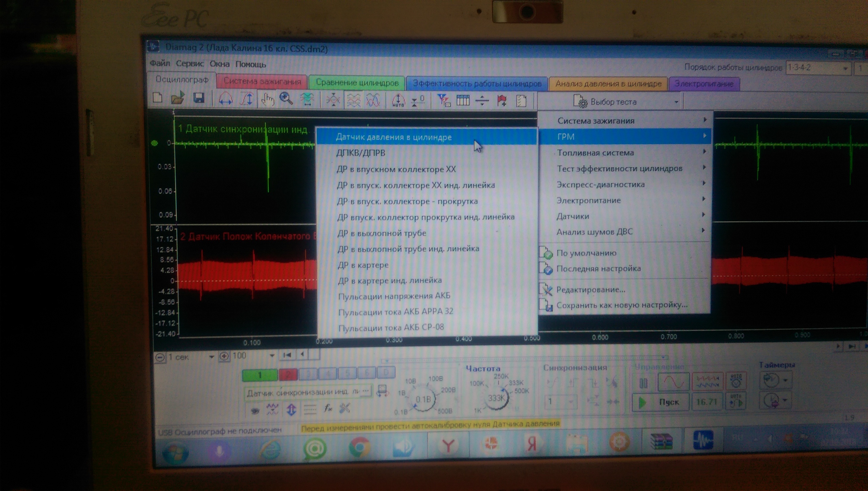Adjust the 333K frequency dial
This screenshot has height=491, width=868.
click(x=496, y=398)
